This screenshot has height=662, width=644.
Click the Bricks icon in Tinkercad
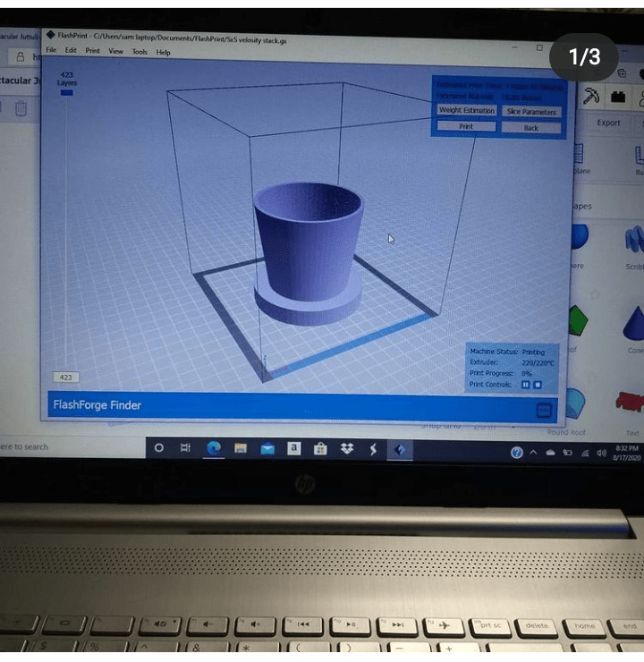click(618, 98)
